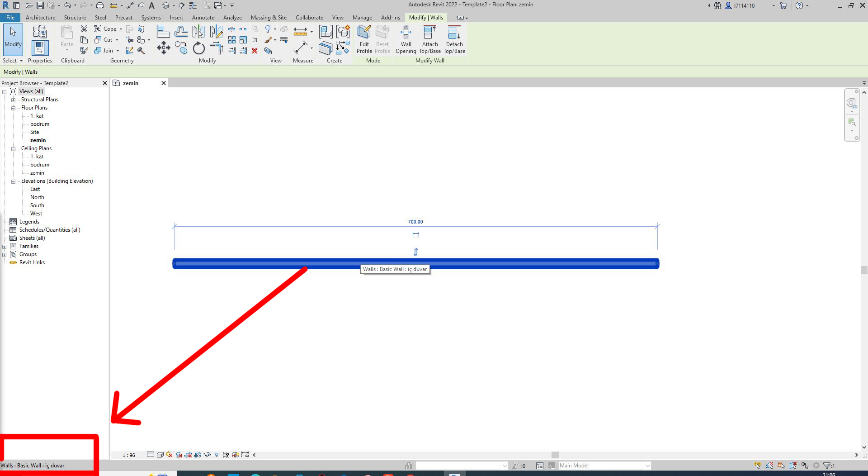Click the Align tool
Screen dimensions: 868x476
point(163,32)
